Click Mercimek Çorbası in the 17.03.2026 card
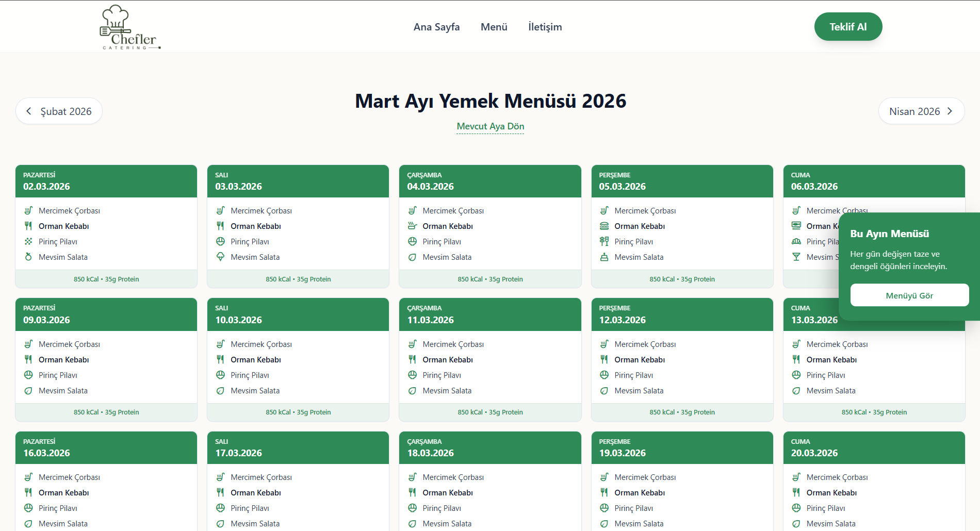Screen dimensions: 980x531 tap(261, 477)
